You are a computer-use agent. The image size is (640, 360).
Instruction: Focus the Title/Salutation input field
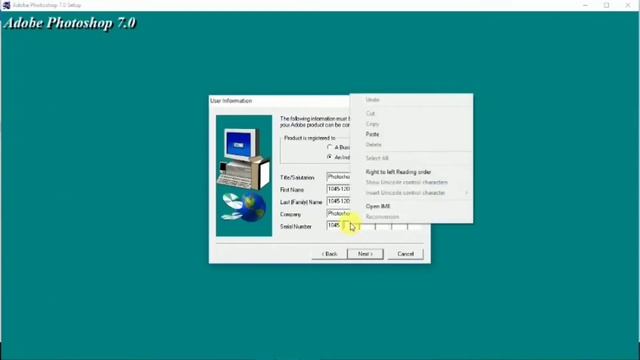(338, 177)
